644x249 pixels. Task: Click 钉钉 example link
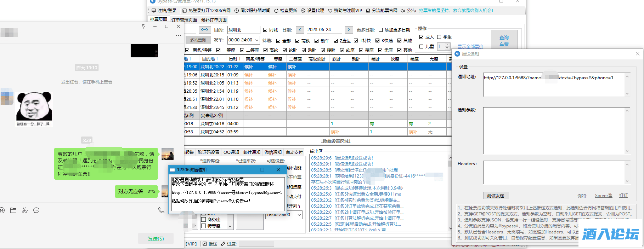tap(623, 196)
